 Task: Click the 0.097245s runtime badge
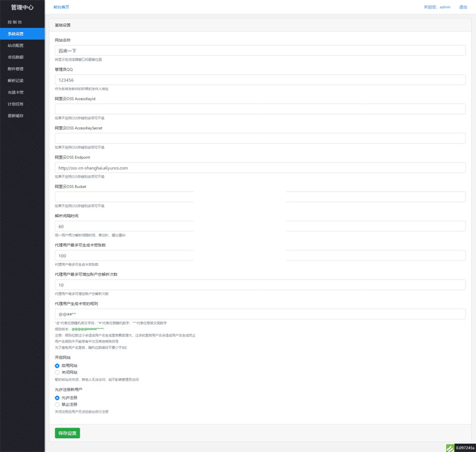[x=465, y=448]
